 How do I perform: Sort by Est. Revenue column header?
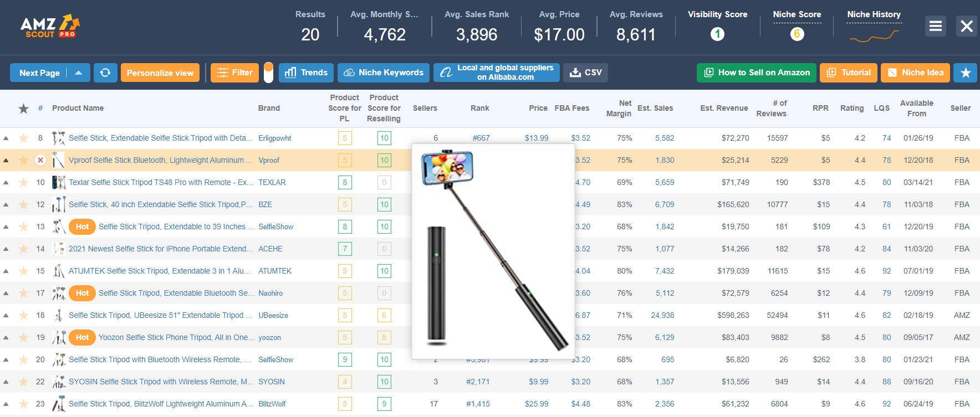(x=724, y=108)
